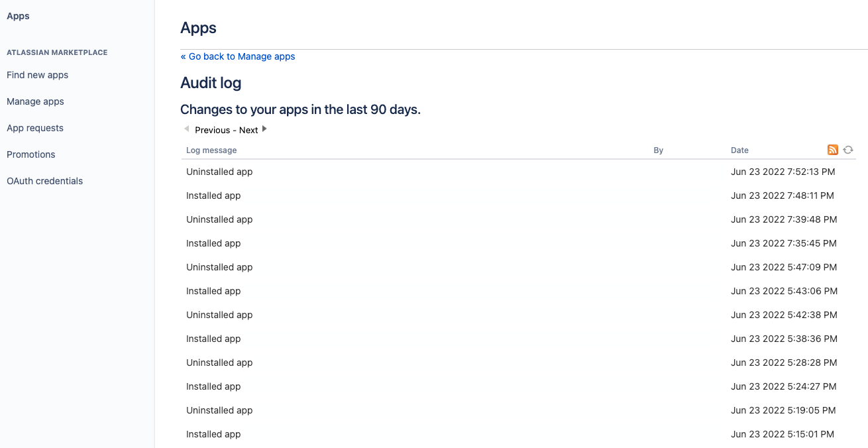Click the left arrow beside Previous

(187, 129)
